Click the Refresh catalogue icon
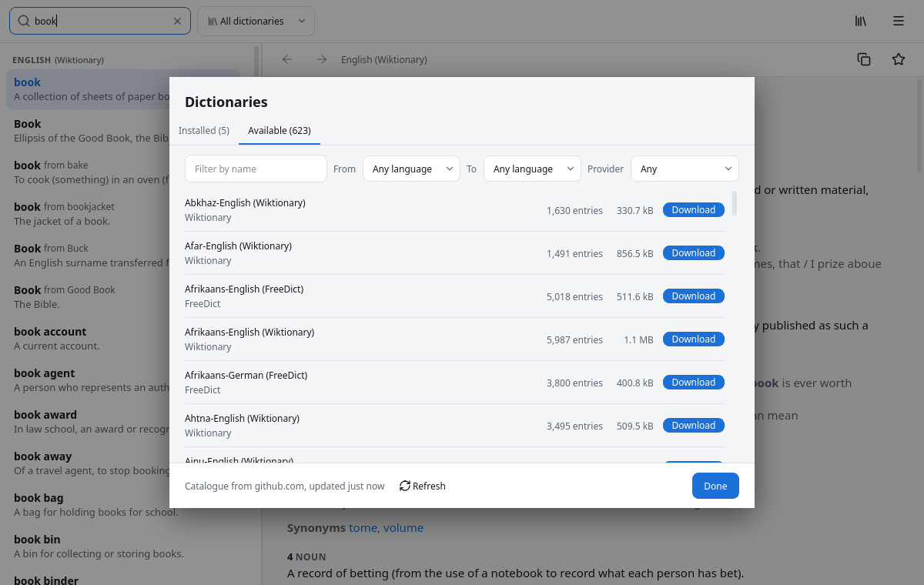924x585 pixels. tap(405, 486)
